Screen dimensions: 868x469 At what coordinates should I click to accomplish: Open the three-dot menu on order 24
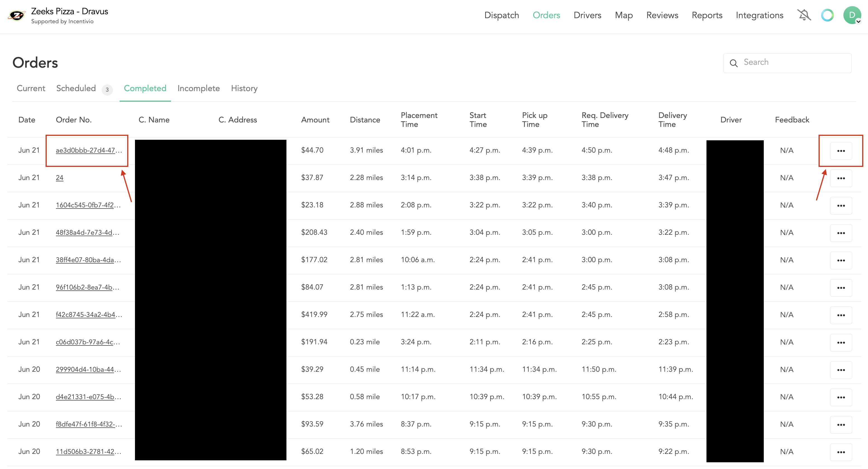coord(841,178)
